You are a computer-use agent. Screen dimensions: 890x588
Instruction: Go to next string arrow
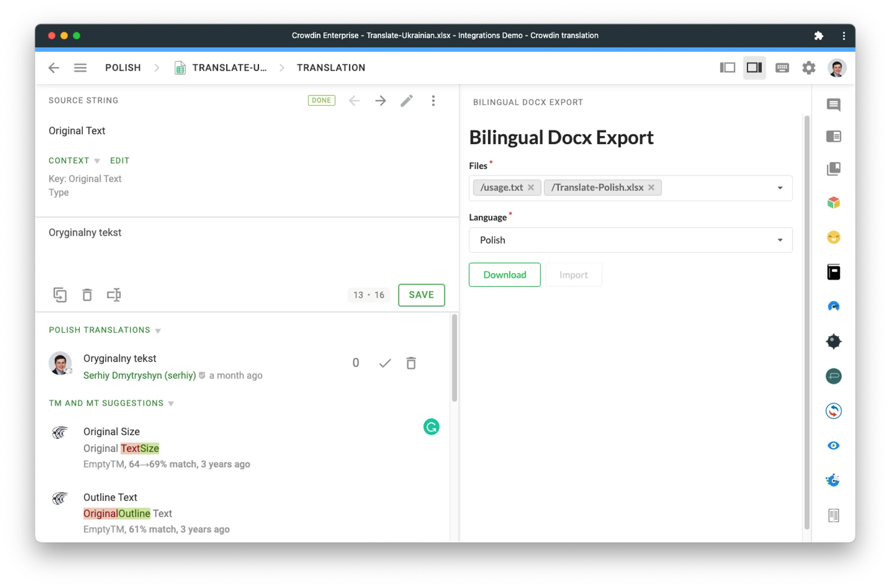pos(381,101)
